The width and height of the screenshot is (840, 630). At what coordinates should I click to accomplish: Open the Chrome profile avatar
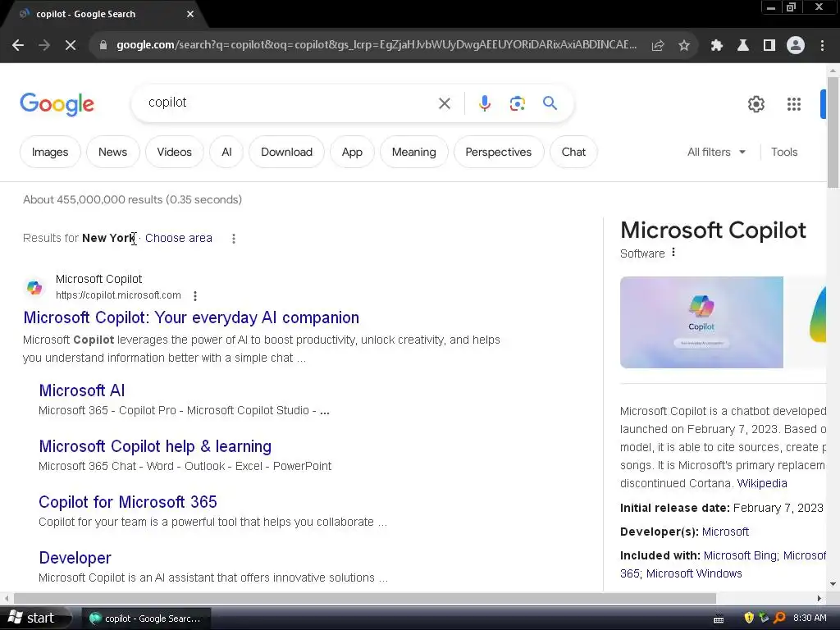pos(796,46)
